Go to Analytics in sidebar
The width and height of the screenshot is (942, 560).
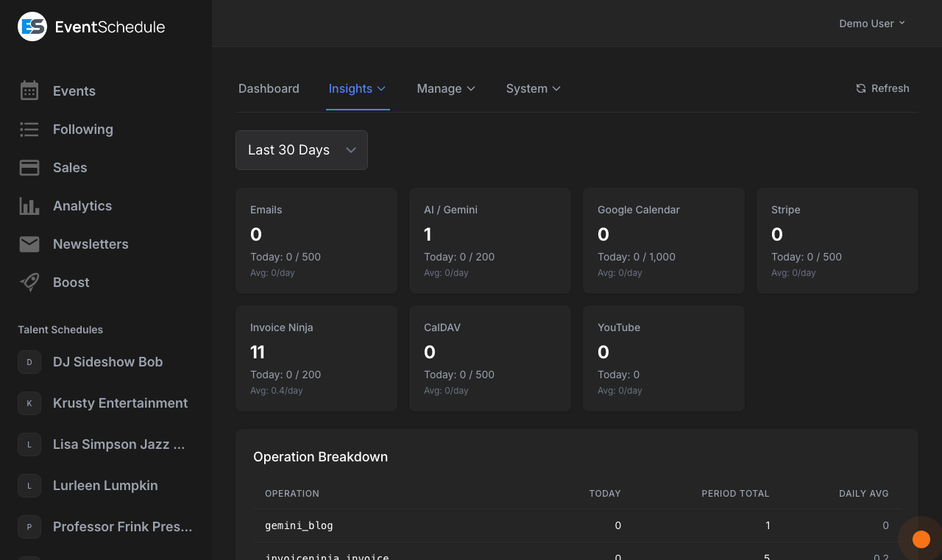tap(82, 206)
